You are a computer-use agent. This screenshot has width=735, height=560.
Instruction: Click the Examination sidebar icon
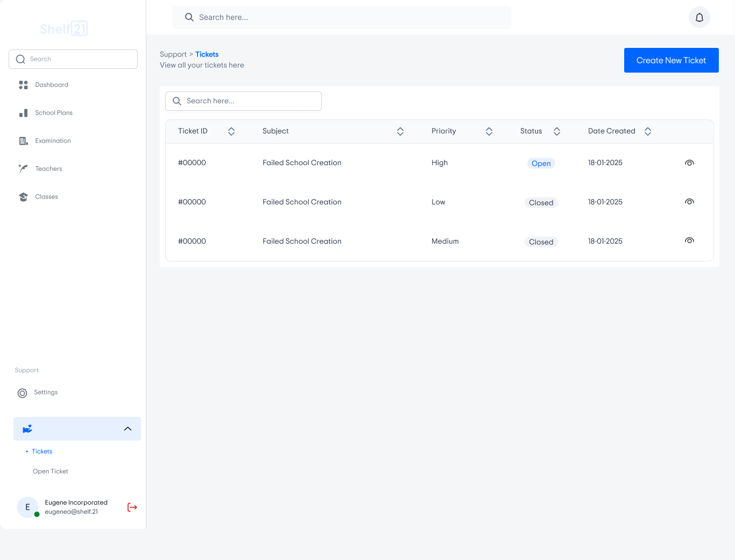[23, 141]
